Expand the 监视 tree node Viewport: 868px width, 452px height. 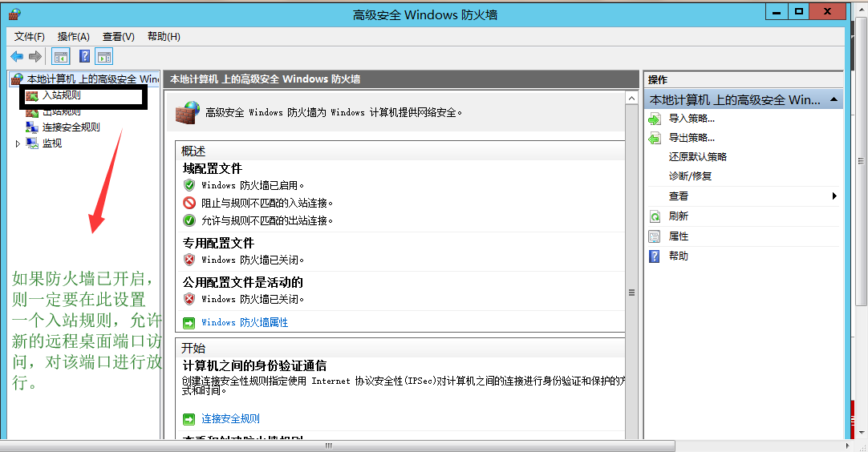pyautogui.click(x=18, y=143)
